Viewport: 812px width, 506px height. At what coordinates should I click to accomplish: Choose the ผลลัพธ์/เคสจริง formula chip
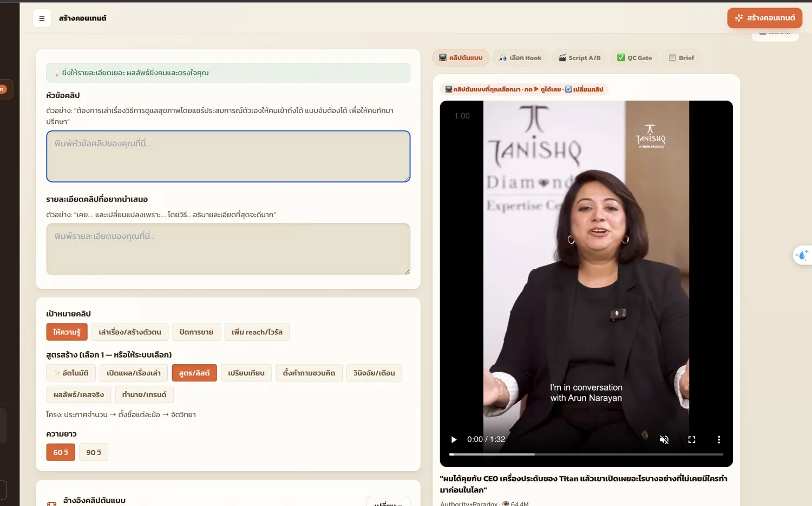(x=78, y=394)
